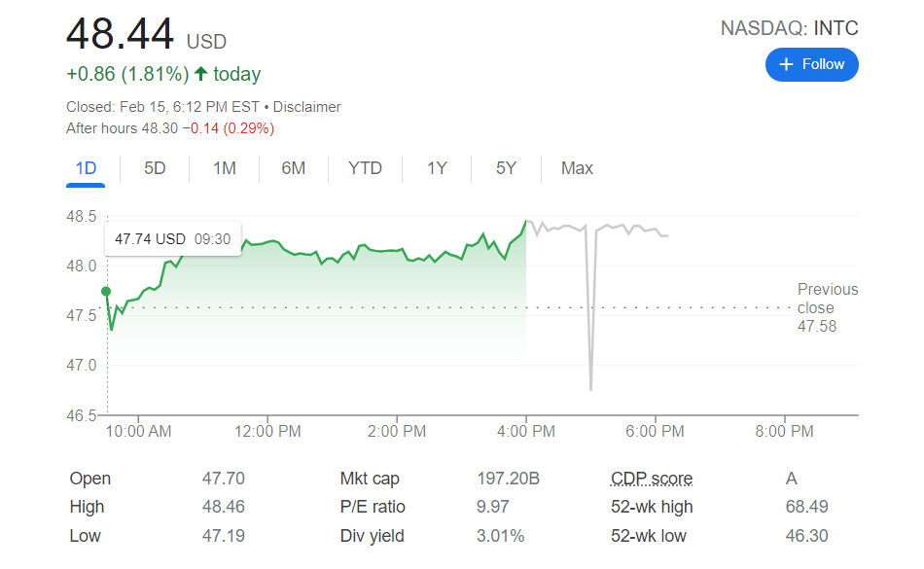
Task: Click the 48.44 USD headline price
Action: pos(145,35)
